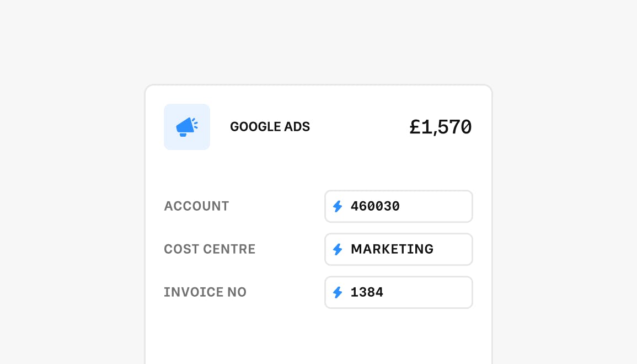
Task: Click the lightning bolt beside 460030
Action: coord(338,206)
